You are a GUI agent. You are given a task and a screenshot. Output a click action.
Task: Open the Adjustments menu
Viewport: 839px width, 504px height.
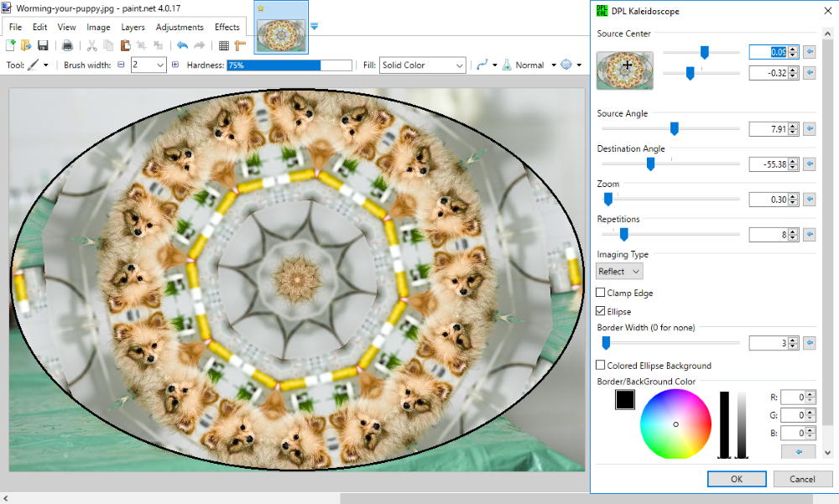pyautogui.click(x=180, y=27)
